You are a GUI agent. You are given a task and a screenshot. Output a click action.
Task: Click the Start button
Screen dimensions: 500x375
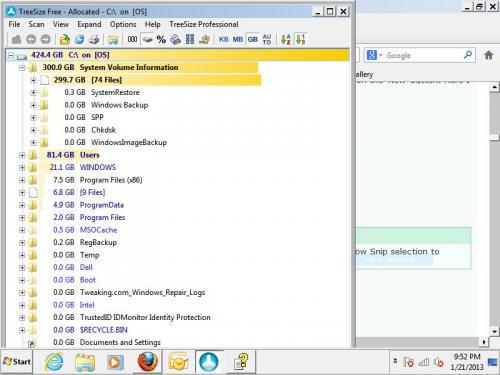pos(17,362)
